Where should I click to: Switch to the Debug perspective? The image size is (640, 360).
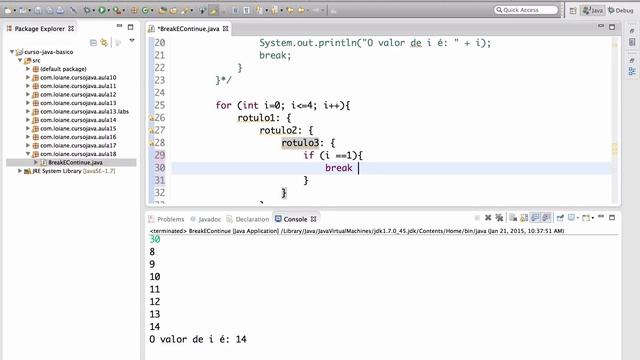coord(621,11)
